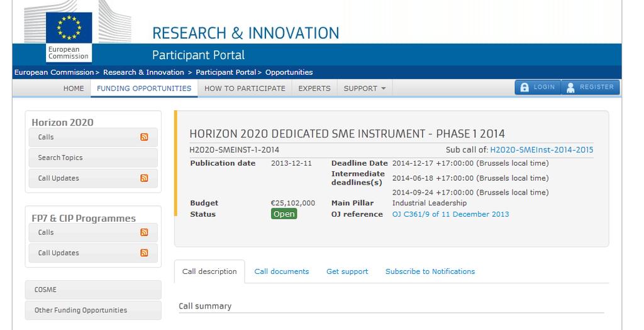
Task: Go to the Home menu item
Action: (x=74, y=88)
